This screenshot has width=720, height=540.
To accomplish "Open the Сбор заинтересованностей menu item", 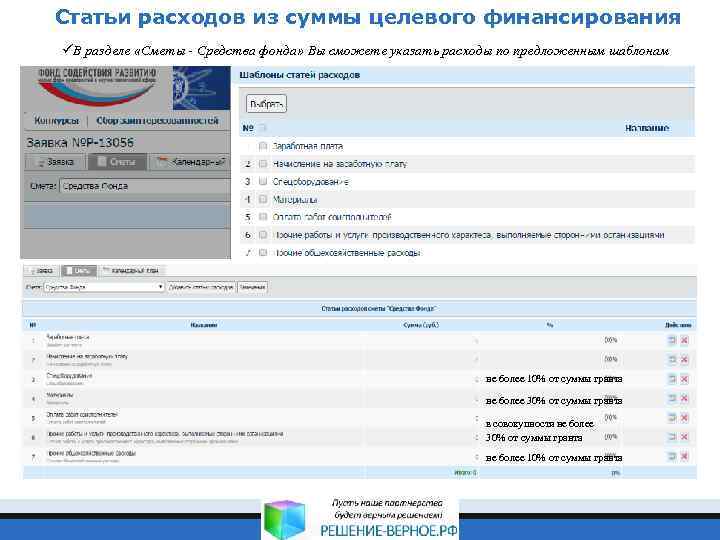I will coord(157,121).
